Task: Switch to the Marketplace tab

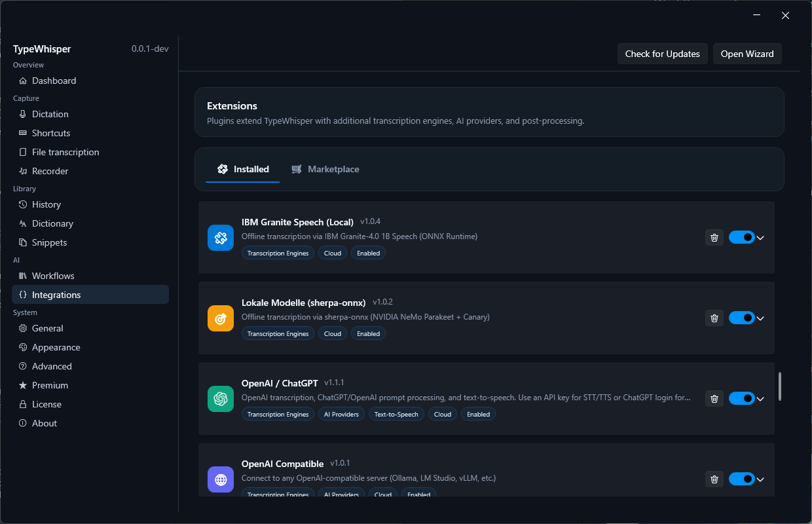Action: coord(325,169)
